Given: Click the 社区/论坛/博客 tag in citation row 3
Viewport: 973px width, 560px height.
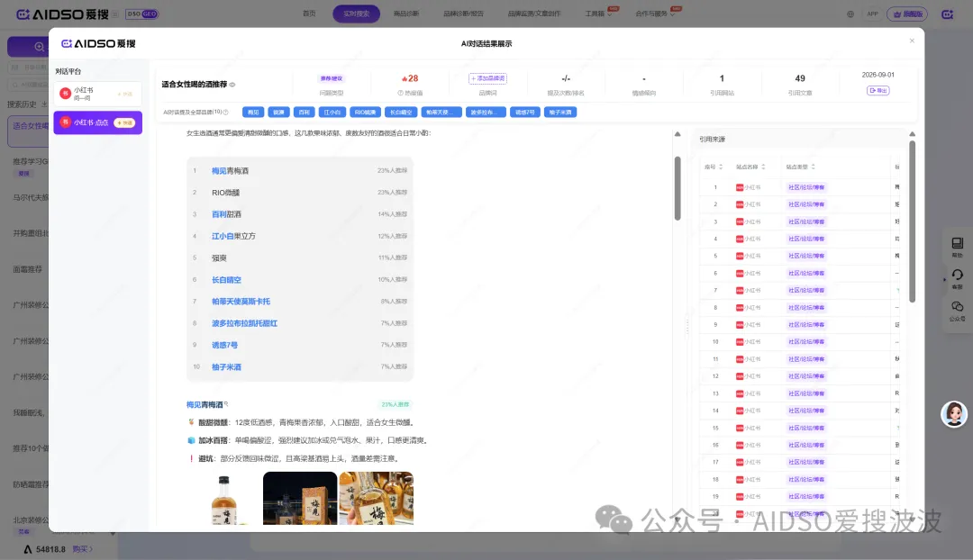Looking at the screenshot, I should 806,221.
